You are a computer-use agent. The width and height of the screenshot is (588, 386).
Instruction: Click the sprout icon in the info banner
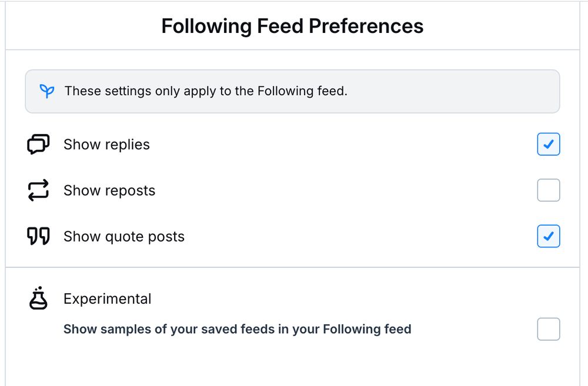tap(47, 91)
